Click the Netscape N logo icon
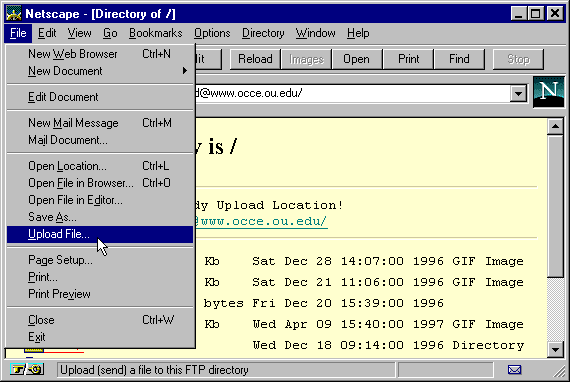 tap(549, 92)
